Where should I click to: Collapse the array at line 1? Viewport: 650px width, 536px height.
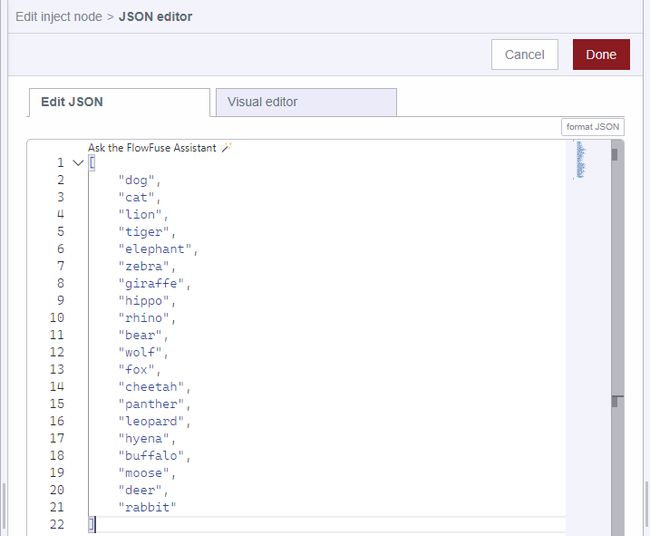point(78,163)
